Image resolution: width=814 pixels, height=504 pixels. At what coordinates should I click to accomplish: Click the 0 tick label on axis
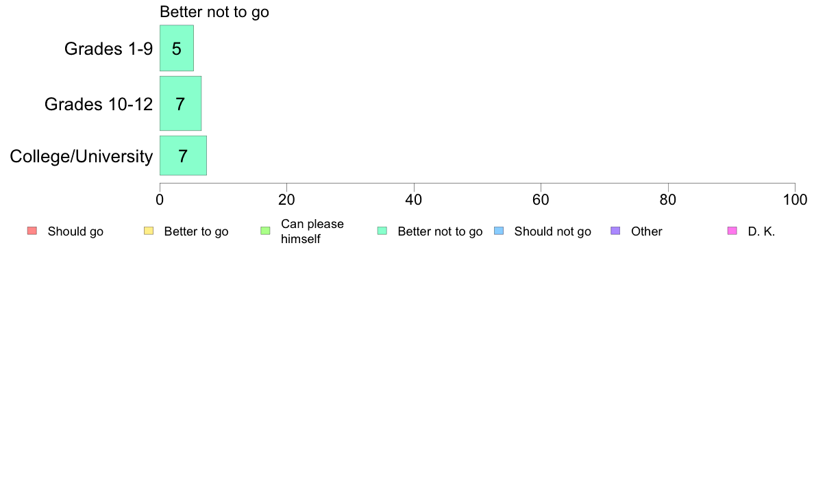coord(160,200)
